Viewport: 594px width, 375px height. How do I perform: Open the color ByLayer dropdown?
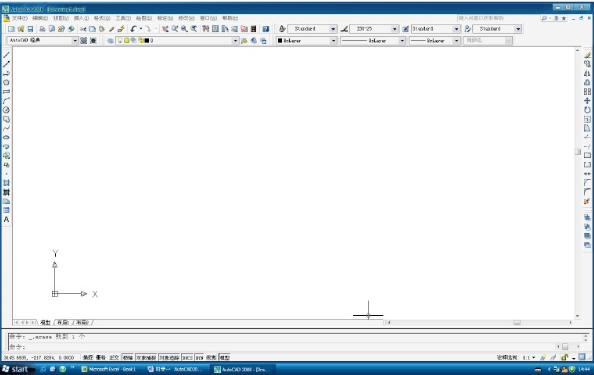(306, 41)
